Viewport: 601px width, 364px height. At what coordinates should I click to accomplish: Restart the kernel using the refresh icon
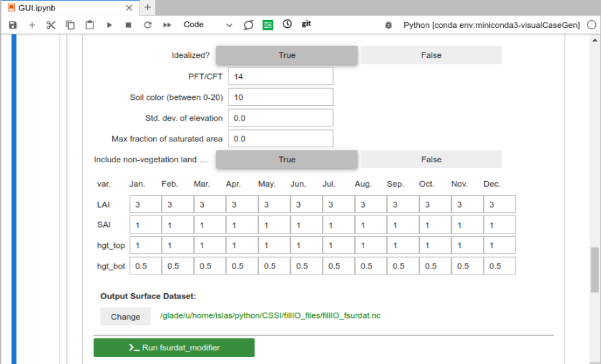click(x=147, y=25)
